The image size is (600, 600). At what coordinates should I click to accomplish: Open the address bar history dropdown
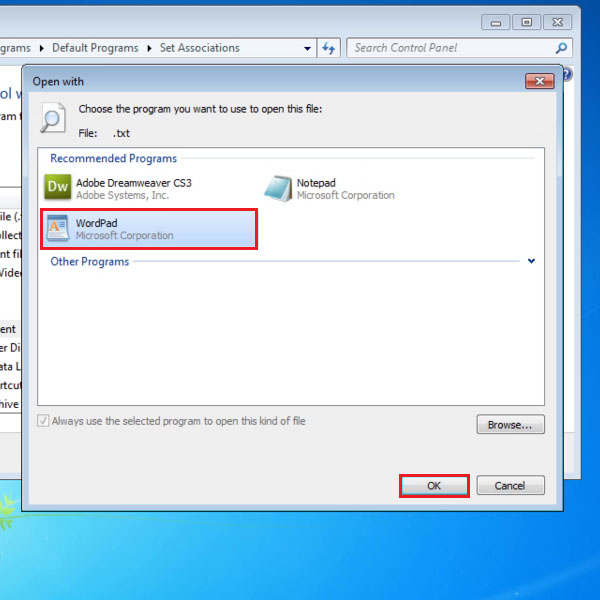tap(307, 49)
